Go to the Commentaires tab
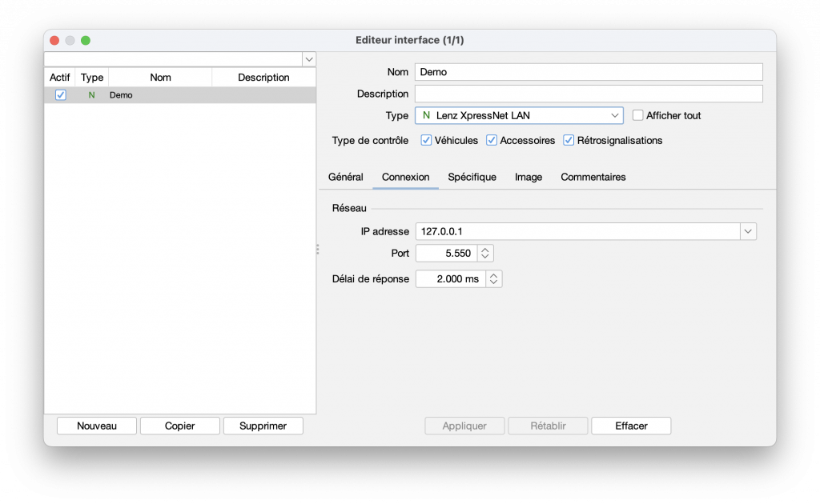Image resolution: width=820 pixels, height=504 pixels. click(x=593, y=177)
